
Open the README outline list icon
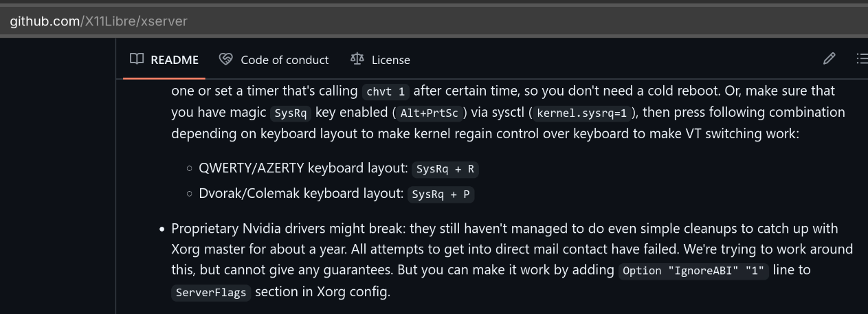coord(861,59)
